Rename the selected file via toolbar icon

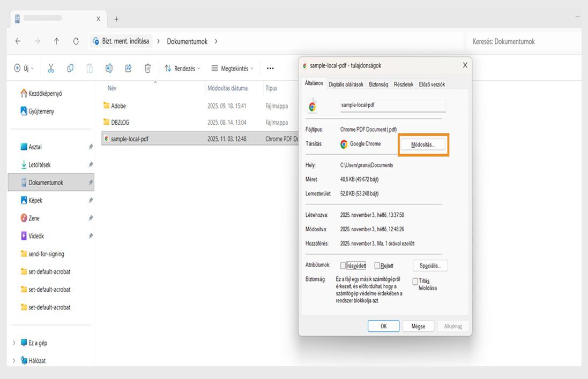click(x=109, y=68)
